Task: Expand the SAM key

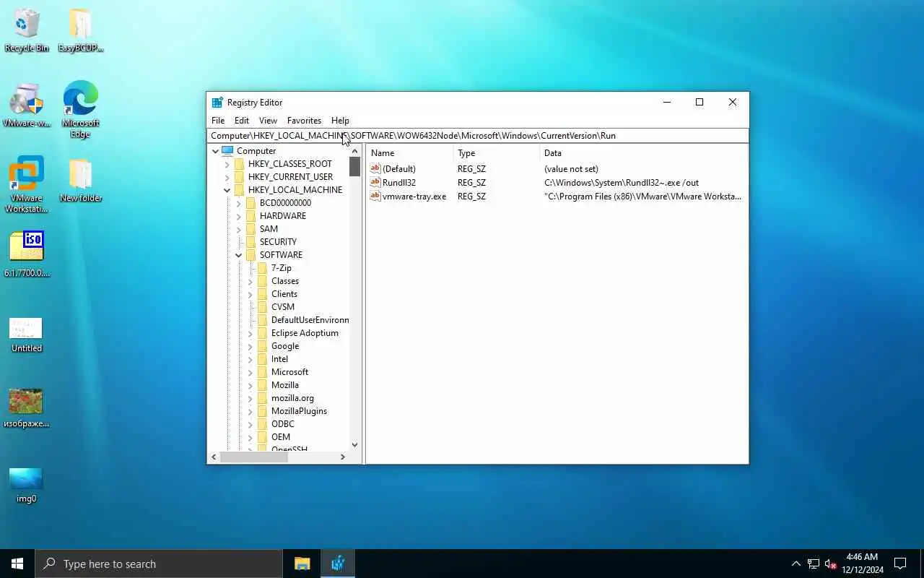Action: [238, 229]
